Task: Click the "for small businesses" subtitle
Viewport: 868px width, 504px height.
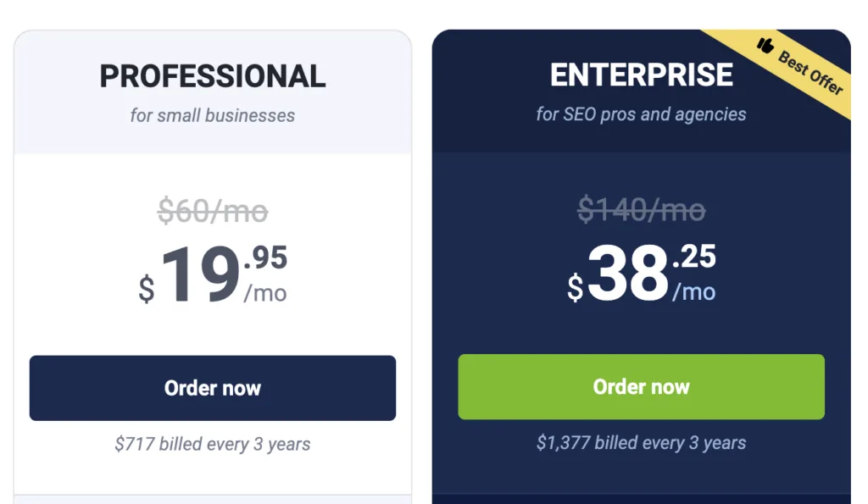Action: click(x=213, y=115)
